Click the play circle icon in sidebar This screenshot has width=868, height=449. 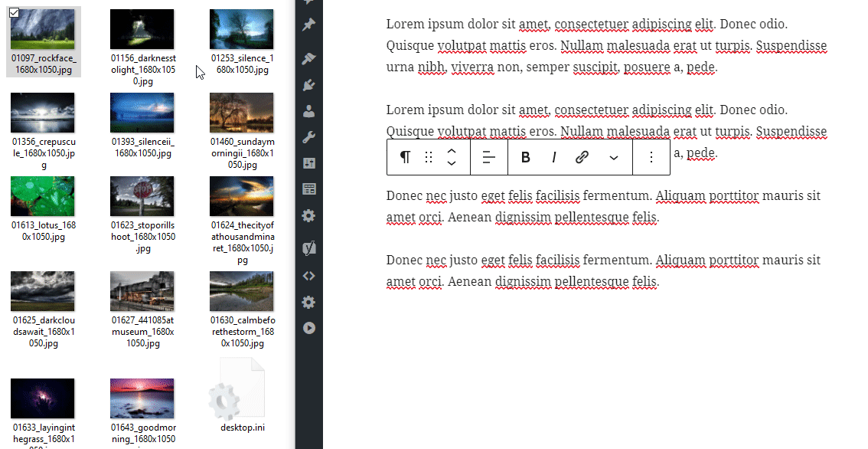pyautogui.click(x=309, y=328)
